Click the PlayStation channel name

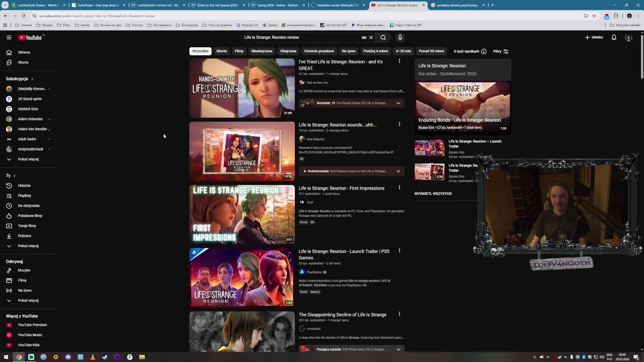point(314,272)
